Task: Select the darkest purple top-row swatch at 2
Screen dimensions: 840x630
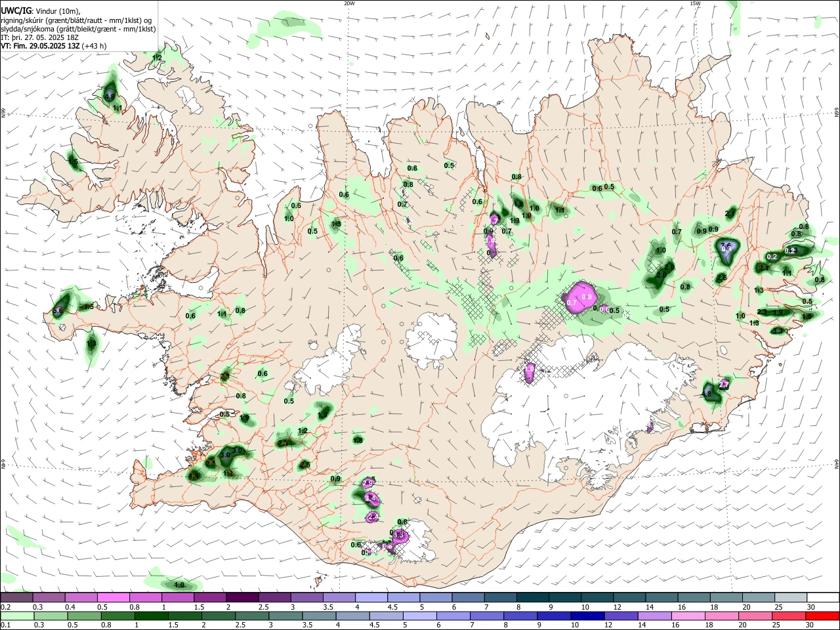Action: [242, 597]
